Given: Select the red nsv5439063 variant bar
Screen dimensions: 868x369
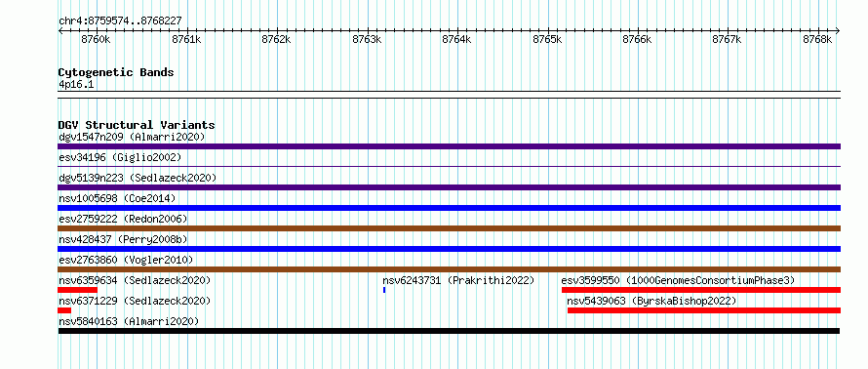Looking at the screenshot, I should tap(704, 310).
